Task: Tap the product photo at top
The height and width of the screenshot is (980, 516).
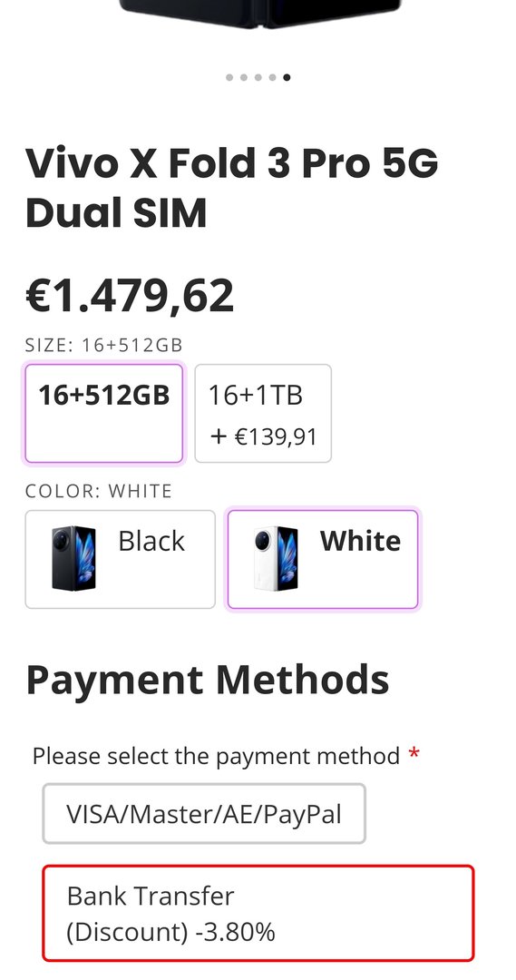Action: coord(259,14)
